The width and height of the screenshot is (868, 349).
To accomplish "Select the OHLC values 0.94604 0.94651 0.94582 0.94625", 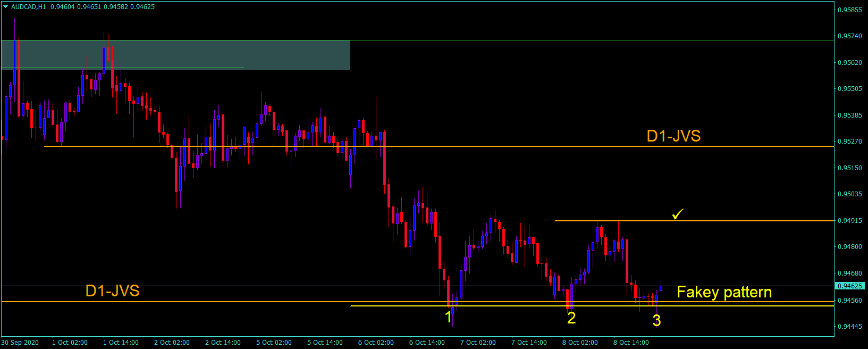I will tap(103, 7).
